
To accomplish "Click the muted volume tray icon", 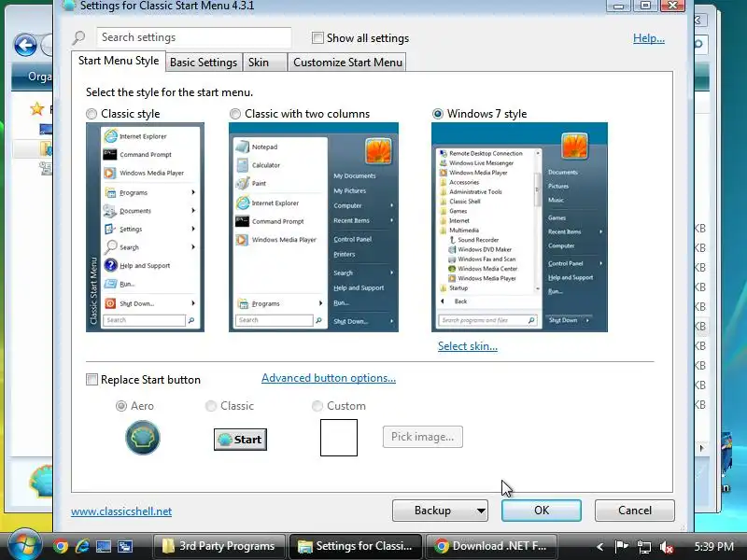I will 666,547.
